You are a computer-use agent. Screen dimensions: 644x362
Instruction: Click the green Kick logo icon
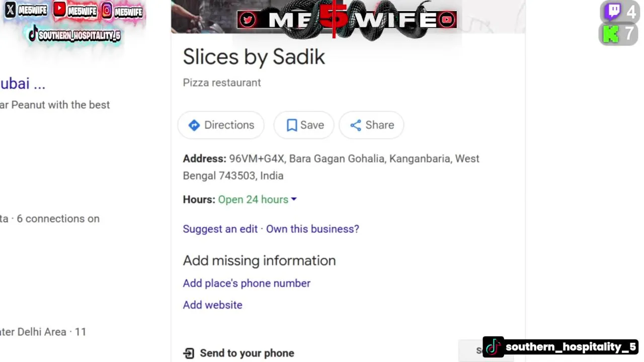[611, 34]
